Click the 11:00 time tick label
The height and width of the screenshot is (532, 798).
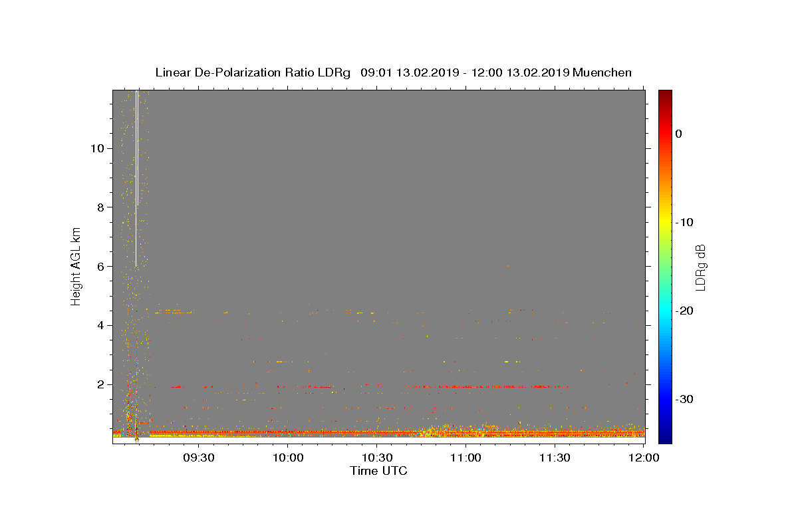coord(465,458)
